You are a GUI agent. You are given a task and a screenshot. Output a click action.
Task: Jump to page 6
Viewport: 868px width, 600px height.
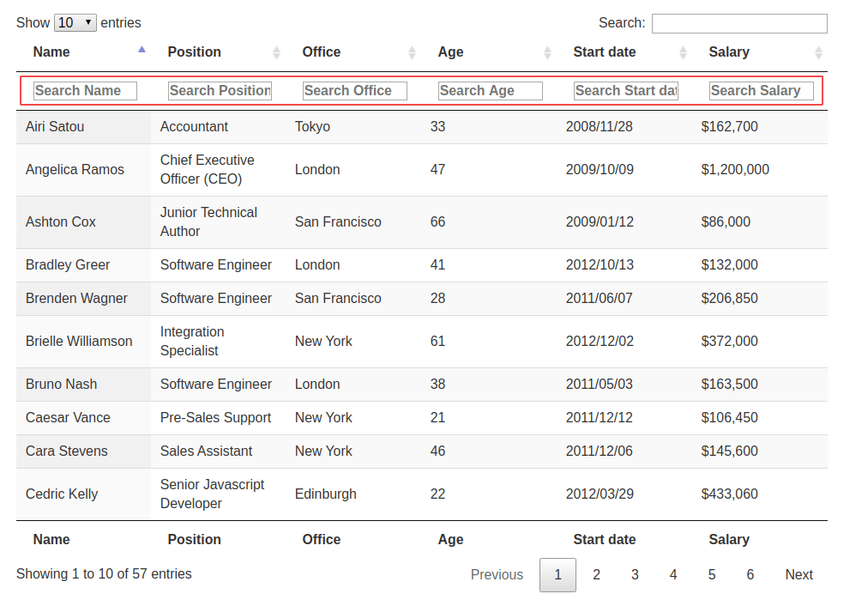point(750,575)
